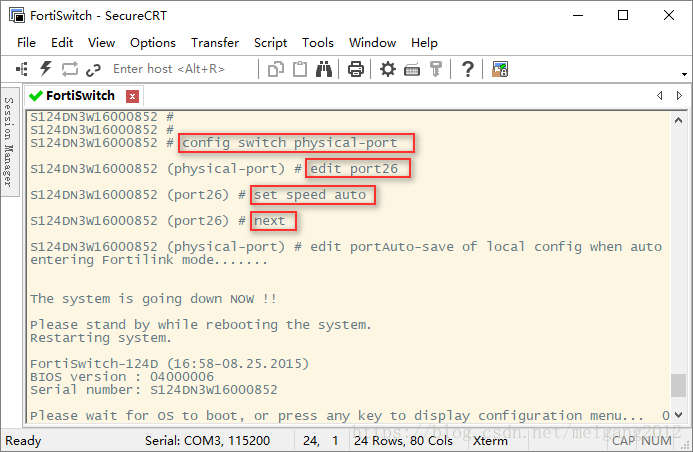Click the Keymap Editor keyboard icon
Viewport: 693px width, 452px height.
coord(412,70)
